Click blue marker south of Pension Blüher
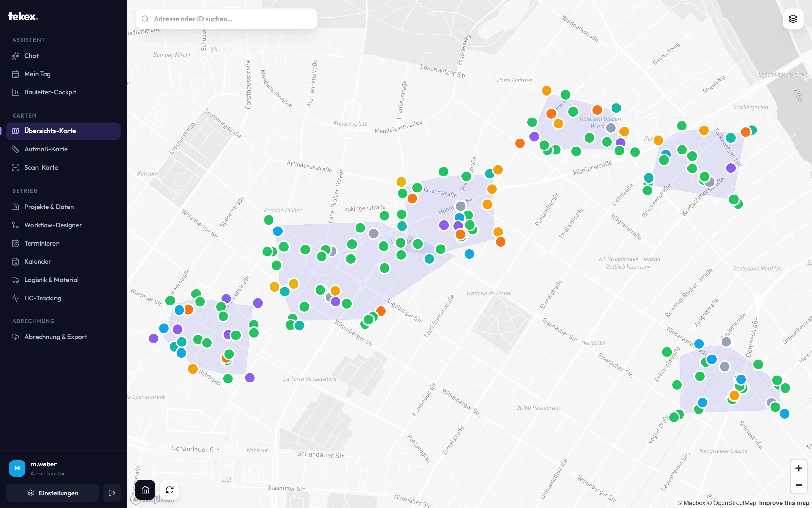 coord(278,231)
